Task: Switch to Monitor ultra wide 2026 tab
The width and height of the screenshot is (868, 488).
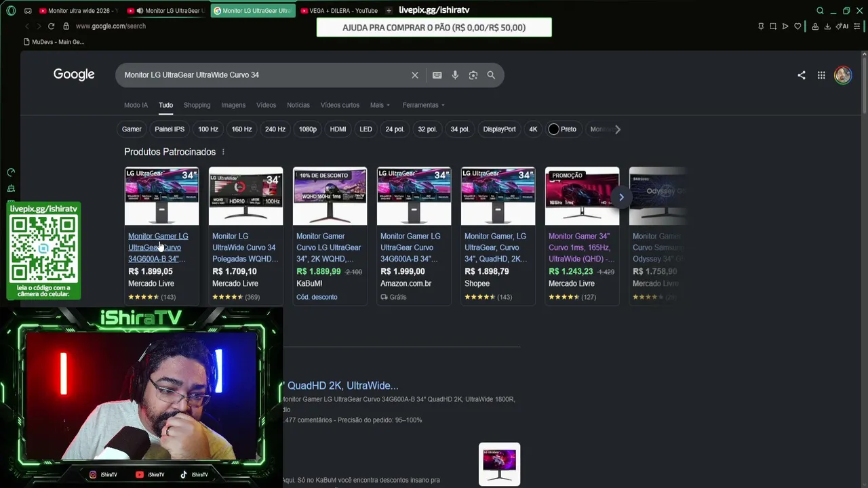Action: click(79, 11)
